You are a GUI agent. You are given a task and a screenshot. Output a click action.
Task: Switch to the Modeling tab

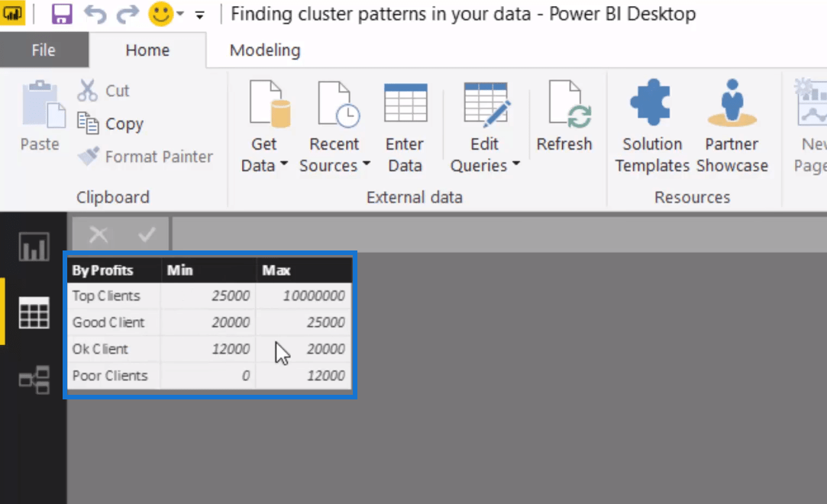point(265,50)
